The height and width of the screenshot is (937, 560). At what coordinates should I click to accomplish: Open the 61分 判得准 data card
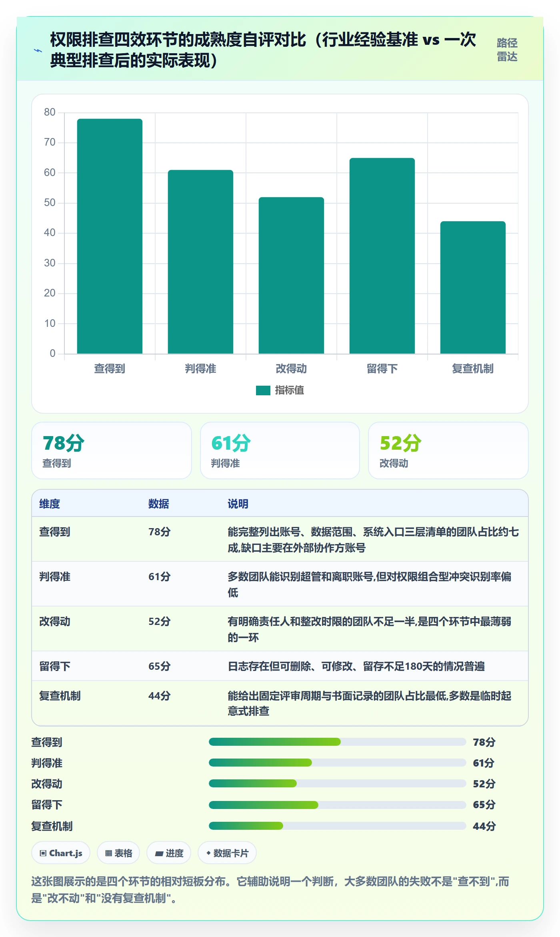(280, 450)
